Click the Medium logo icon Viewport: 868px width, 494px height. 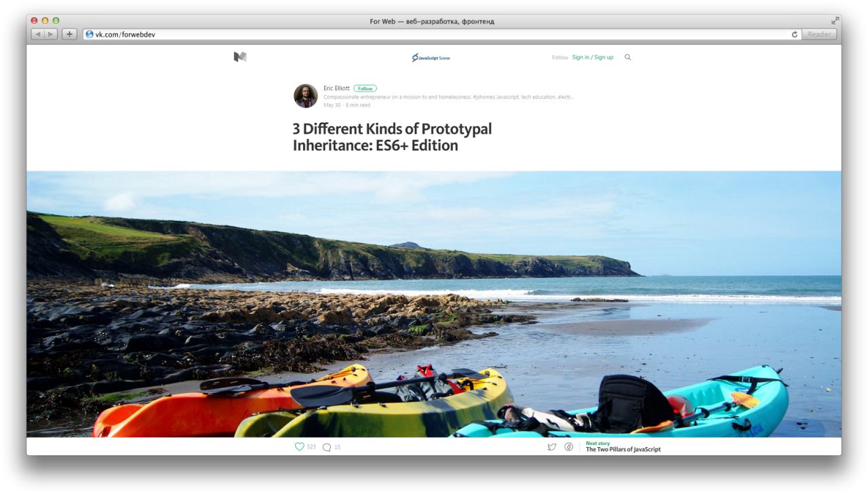click(239, 58)
